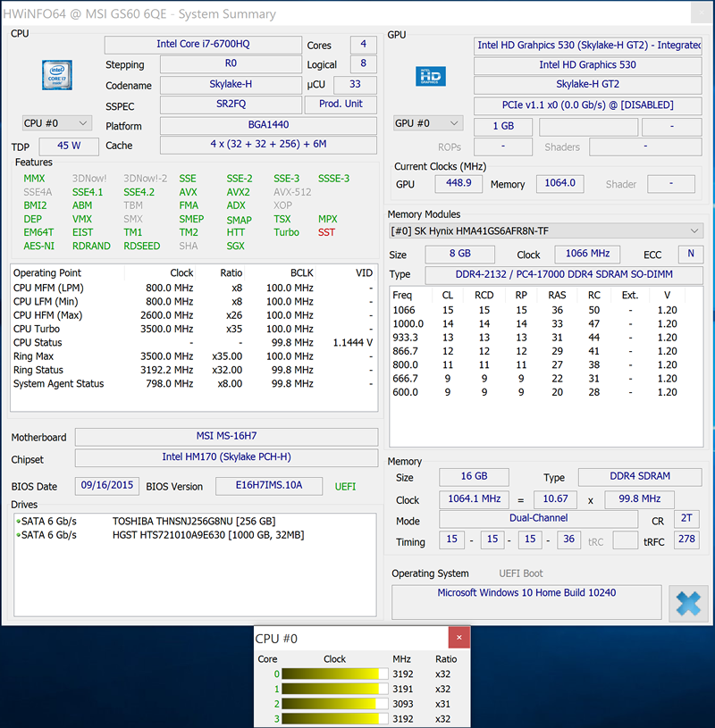715x728 pixels.
Task: Click the BGA1440 platform field
Action: (268, 125)
